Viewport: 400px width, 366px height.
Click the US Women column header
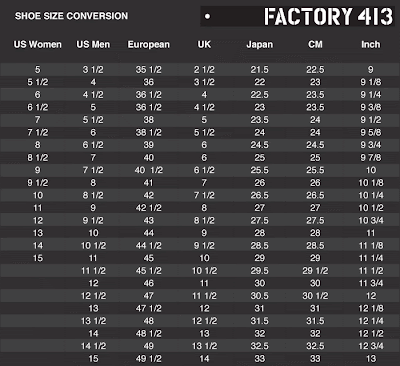38,45
